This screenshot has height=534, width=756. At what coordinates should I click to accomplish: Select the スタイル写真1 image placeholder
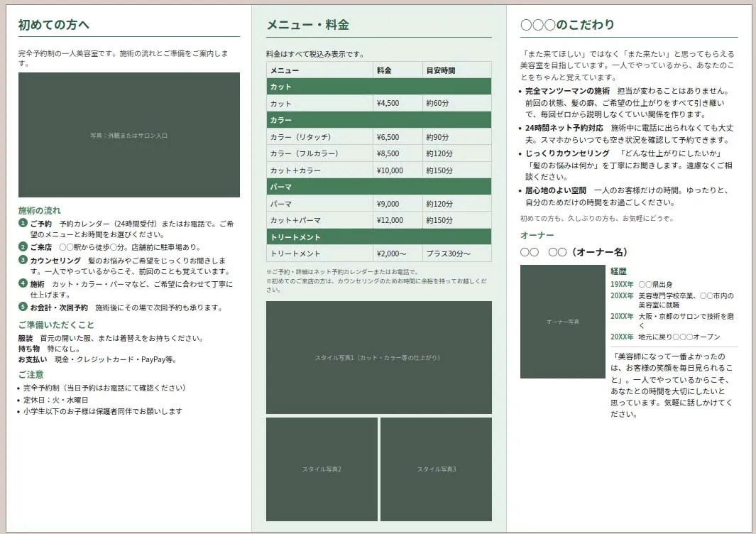coord(378,357)
